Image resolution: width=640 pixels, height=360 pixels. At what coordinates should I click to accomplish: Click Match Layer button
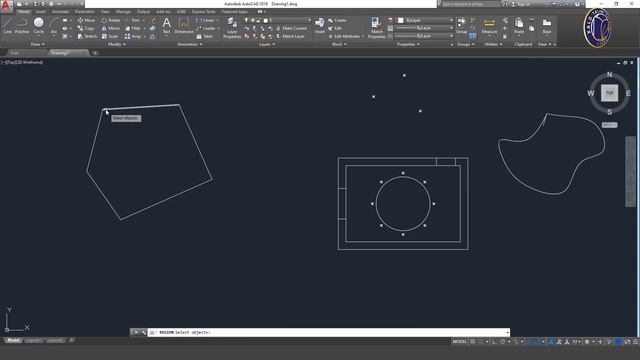click(290, 36)
